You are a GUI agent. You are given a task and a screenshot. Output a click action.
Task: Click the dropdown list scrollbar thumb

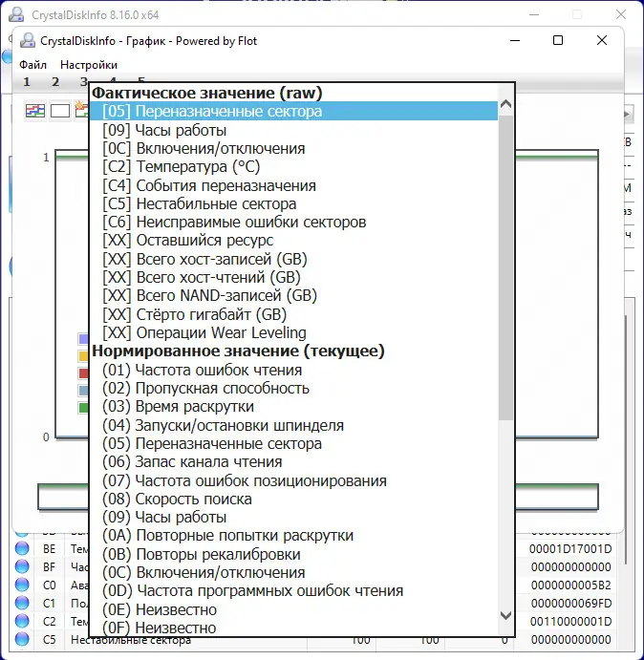pyautogui.click(x=505, y=267)
